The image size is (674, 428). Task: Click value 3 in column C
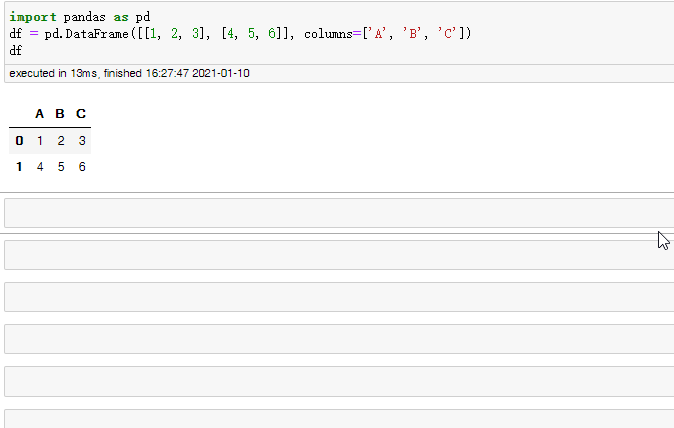[x=82, y=141]
